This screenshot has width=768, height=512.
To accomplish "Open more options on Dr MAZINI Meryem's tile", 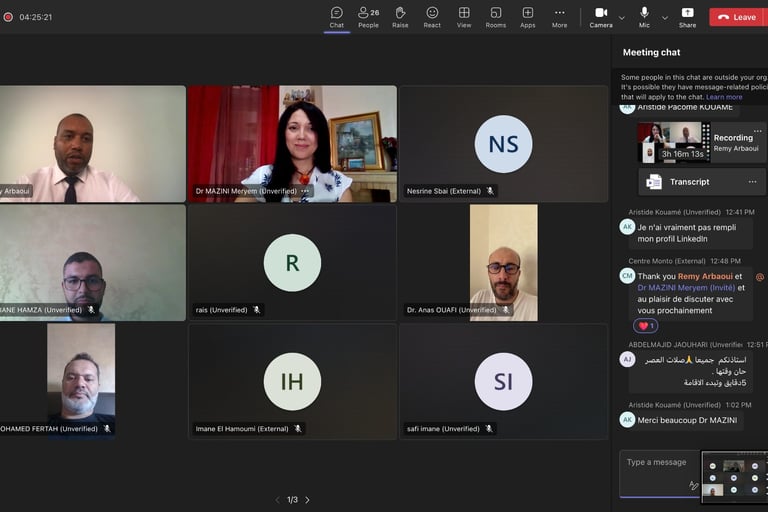I will (305, 191).
